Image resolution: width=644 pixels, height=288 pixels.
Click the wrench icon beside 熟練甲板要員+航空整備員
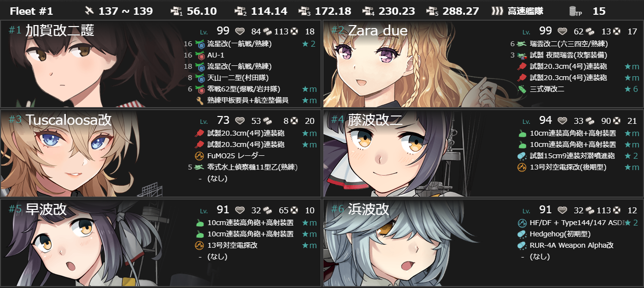(x=200, y=100)
